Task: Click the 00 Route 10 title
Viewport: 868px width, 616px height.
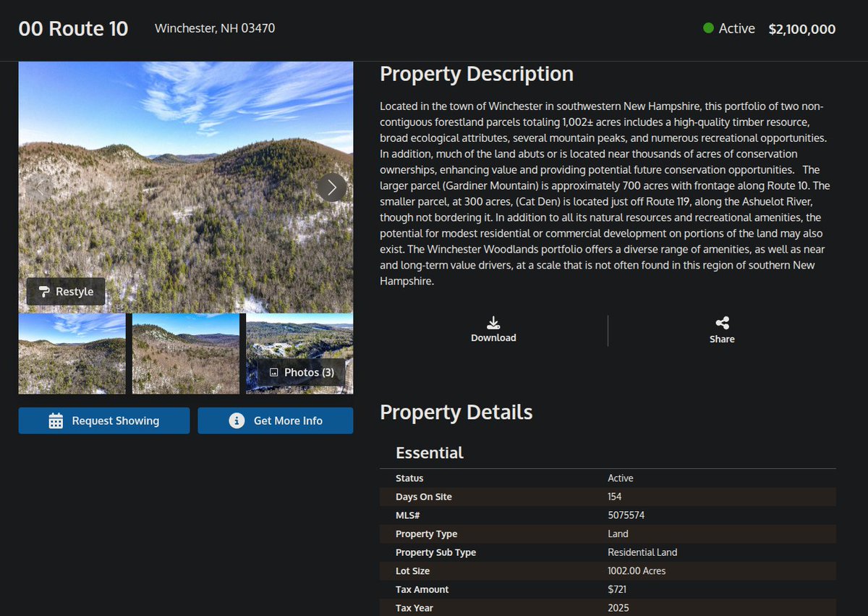Action: [73, 29]
